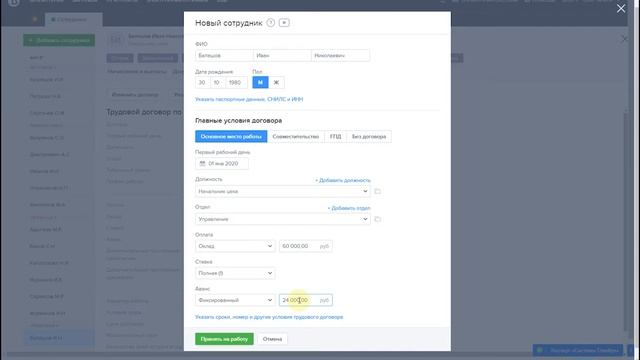Open link to specify other labor contract terms
Screen dimensions: 640x360
[269, 317]
